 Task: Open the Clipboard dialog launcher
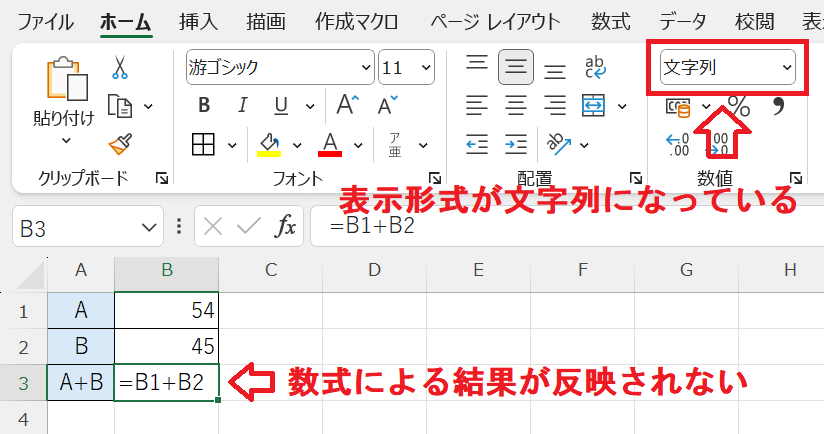[162, 179]
